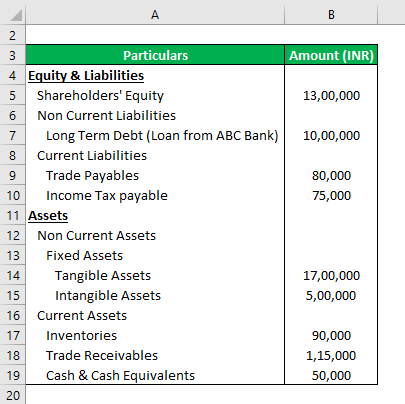Select the underlined 'Assets' heading cell
The width and height of the screenshot is (405, 404).
tap(155, 215)
